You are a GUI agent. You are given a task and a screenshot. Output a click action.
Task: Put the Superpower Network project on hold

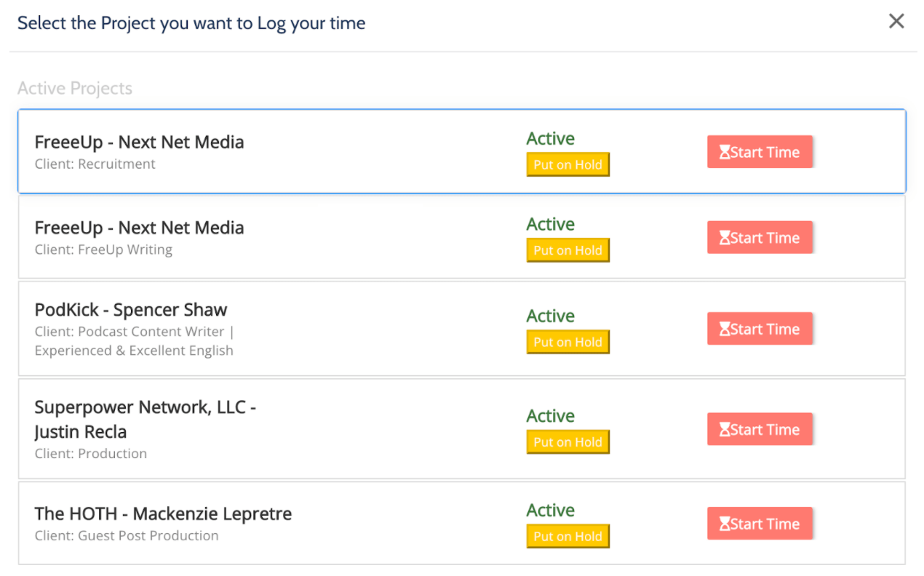point(567,441)
